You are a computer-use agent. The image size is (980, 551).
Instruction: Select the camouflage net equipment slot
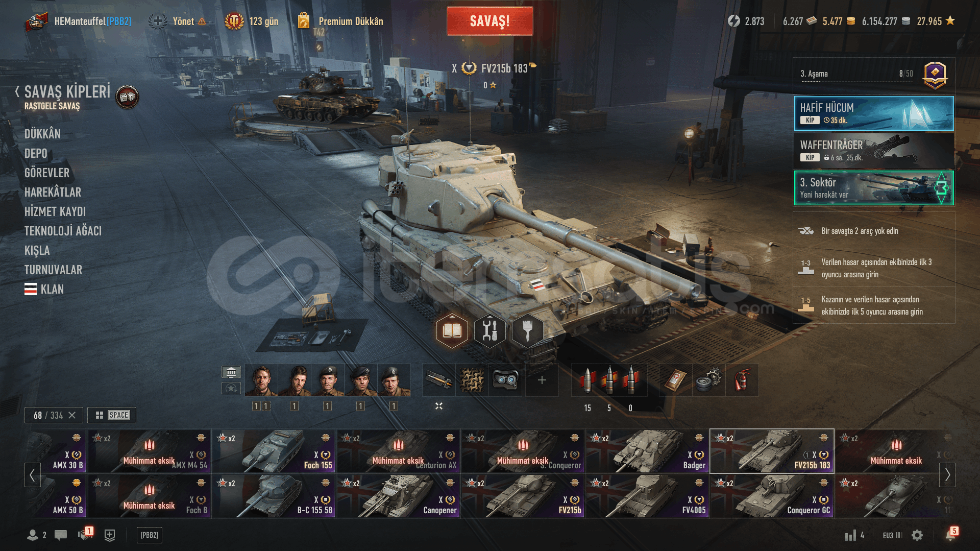(x=472, y=380)
